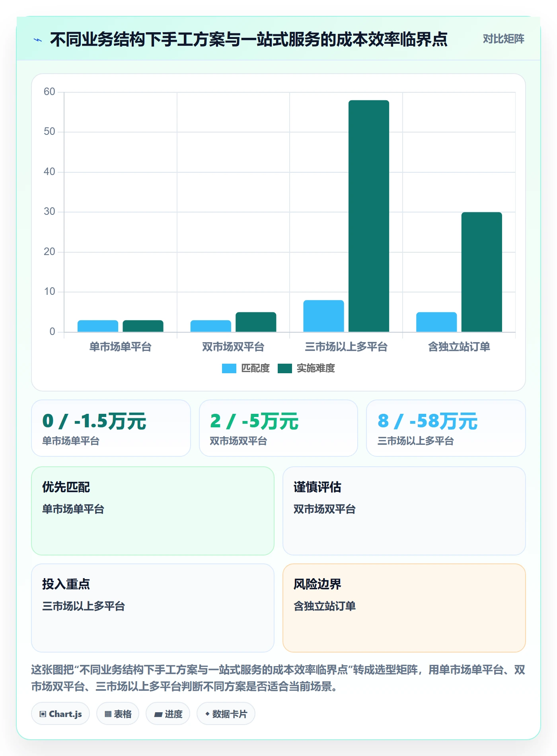Click the 表格 tag chip
This screenshot has height=756, width=557.
118,714
